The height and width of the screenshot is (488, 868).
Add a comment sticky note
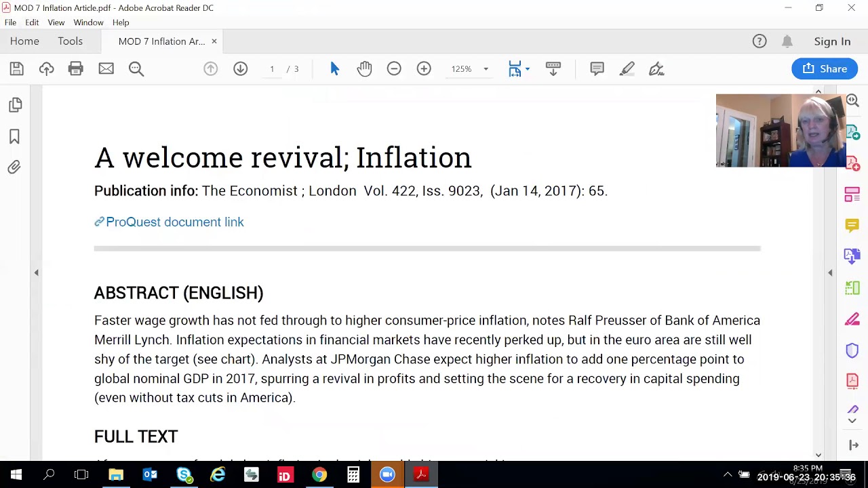[597, 68]
